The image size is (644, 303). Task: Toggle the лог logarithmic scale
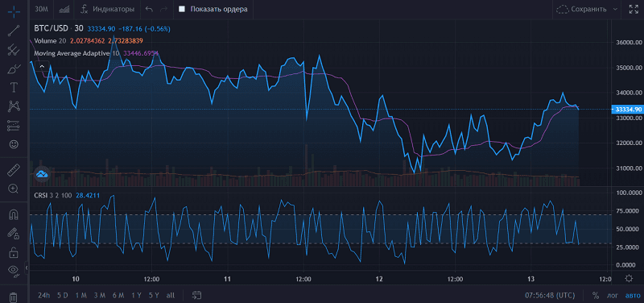pyautogui.click(x=613, y=295)
